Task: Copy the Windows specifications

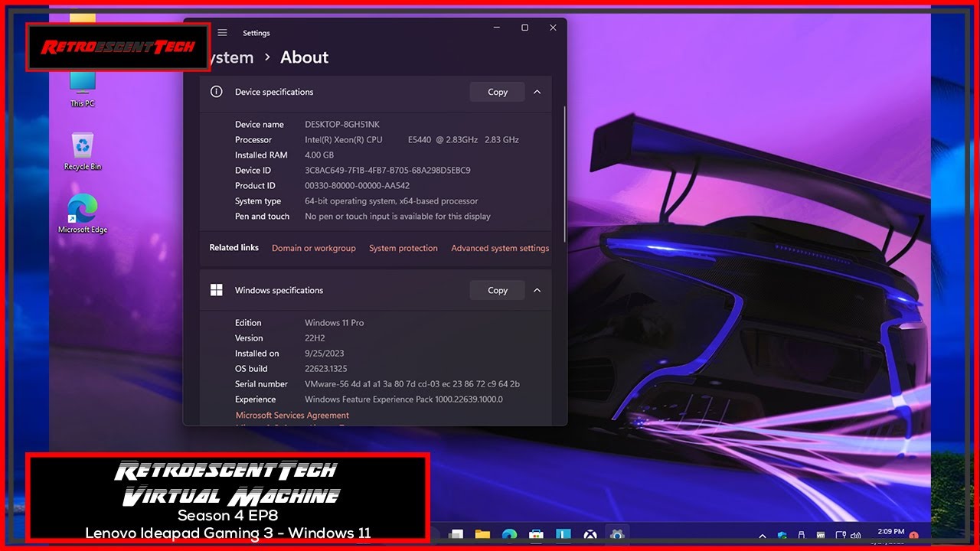Action: tap(498, 290)
